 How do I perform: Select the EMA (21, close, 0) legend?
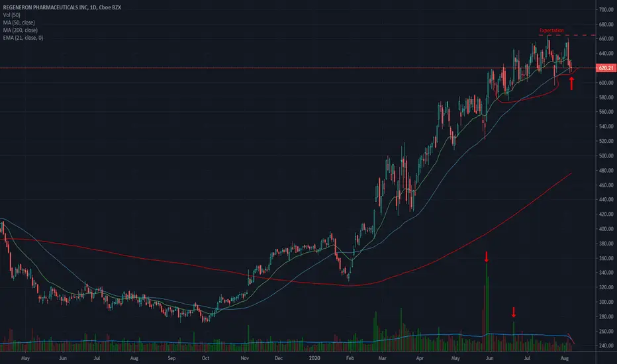coord(23,38)
